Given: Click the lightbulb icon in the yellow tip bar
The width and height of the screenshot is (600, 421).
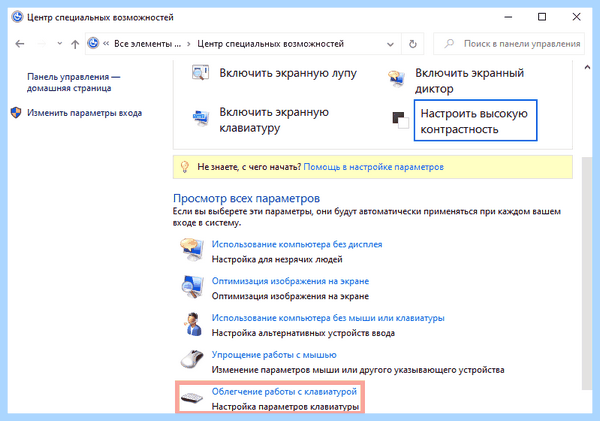Looking at the screenshot, I should 185,167.
